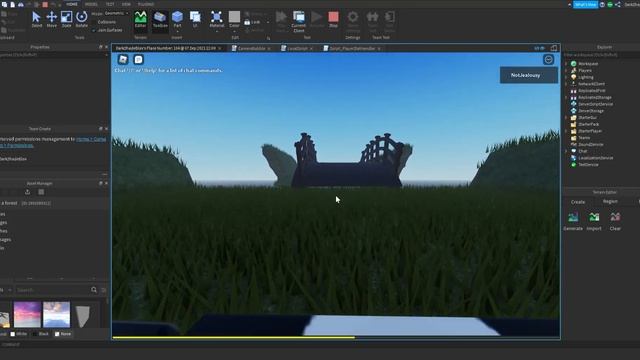This screenshot has height=360, width=640.
Task: Click the Workspace globe icon in Explorer
Action: coord(573,64)
